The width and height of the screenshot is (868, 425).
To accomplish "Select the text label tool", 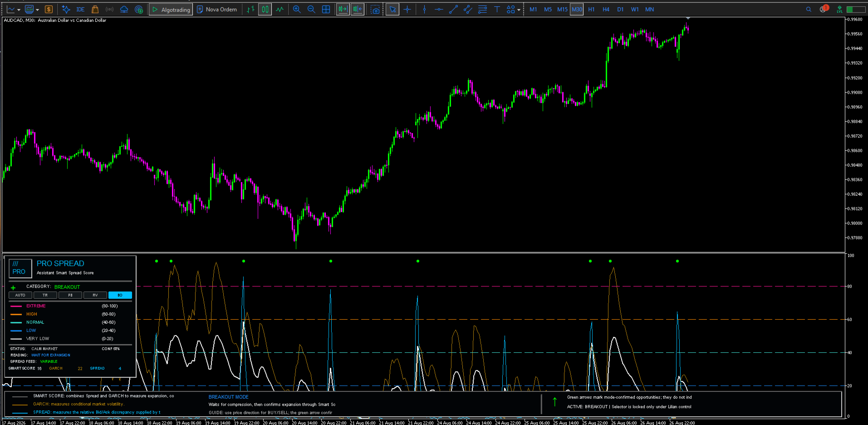I will click(x=497, y=10).
